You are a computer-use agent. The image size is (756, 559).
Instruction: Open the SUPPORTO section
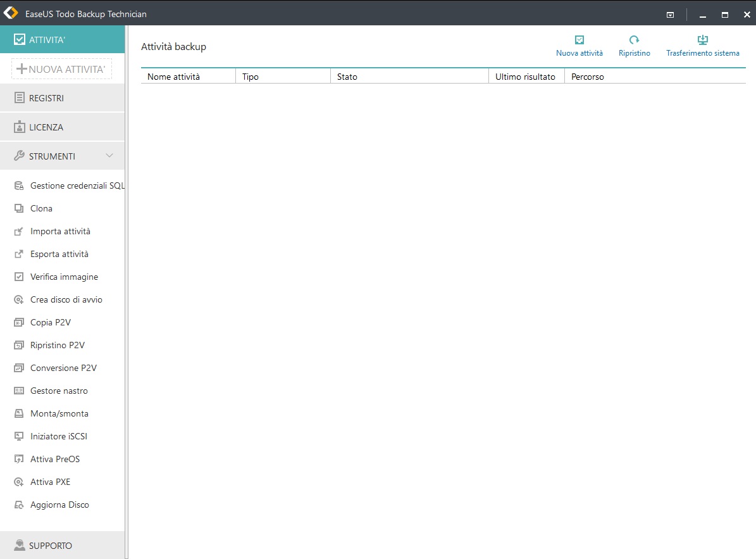pyautogui.click(x=62, y=546)
